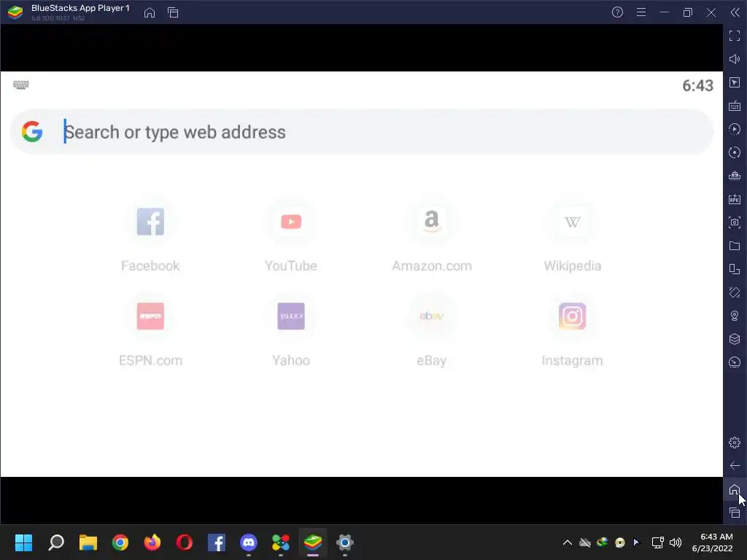Open the BlueStacks hamburger menu

(641, 12)
